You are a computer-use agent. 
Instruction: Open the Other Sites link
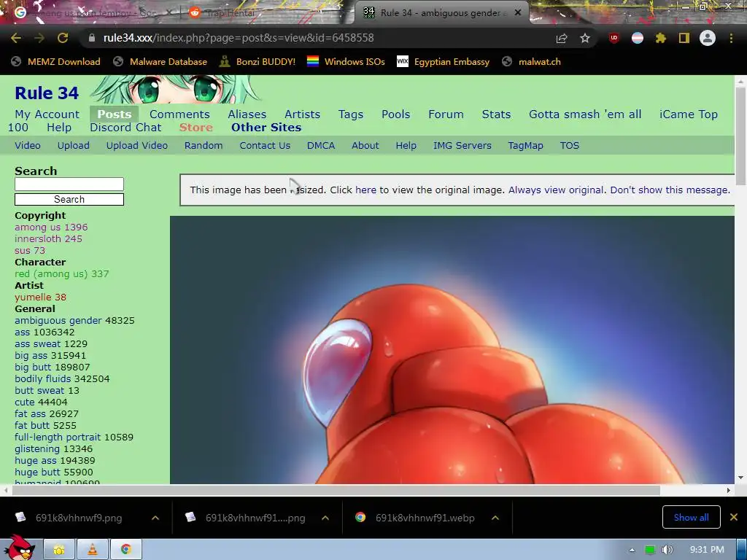pyautogui.click(x=266, y=128)
